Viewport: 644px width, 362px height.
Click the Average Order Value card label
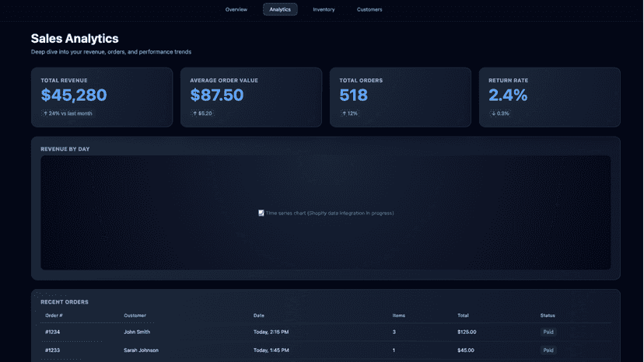click(x=224, y=81)
